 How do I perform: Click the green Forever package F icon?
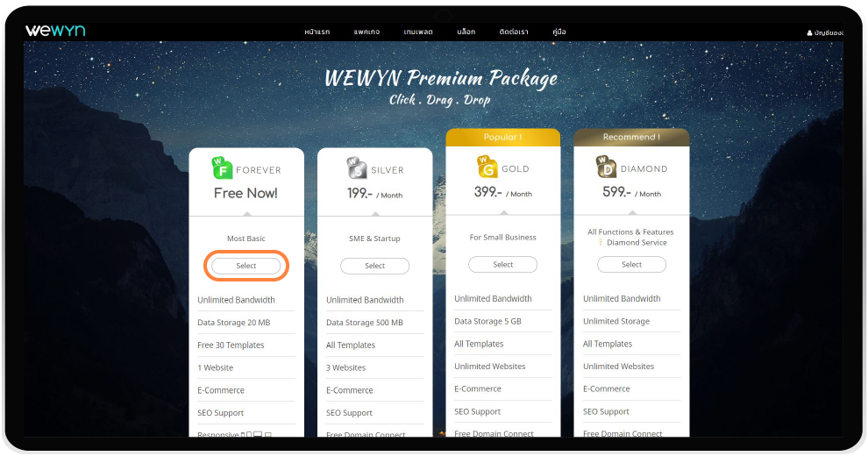222,167
